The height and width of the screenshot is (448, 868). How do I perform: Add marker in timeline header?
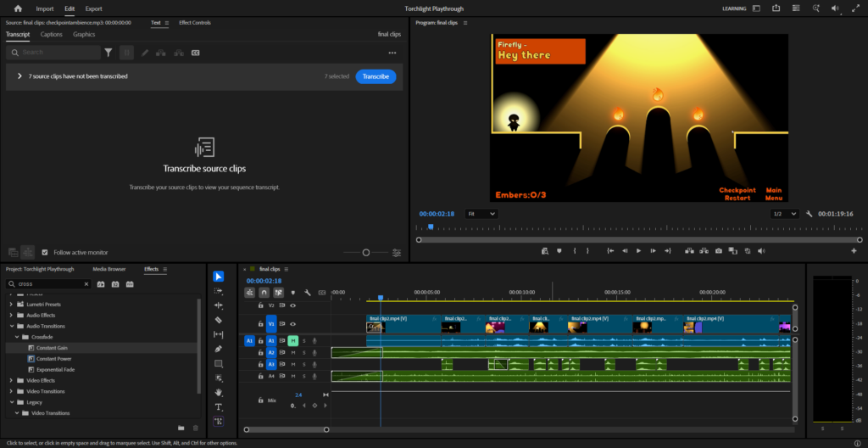click(x=292, y=292)
